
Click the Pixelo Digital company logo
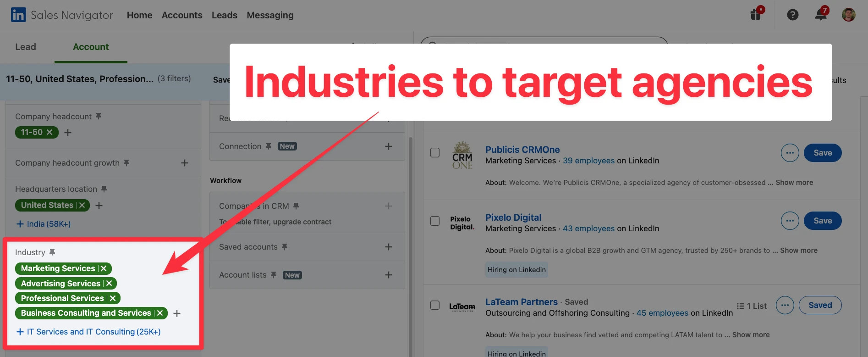pyautogui.click(x=462, y=223)
